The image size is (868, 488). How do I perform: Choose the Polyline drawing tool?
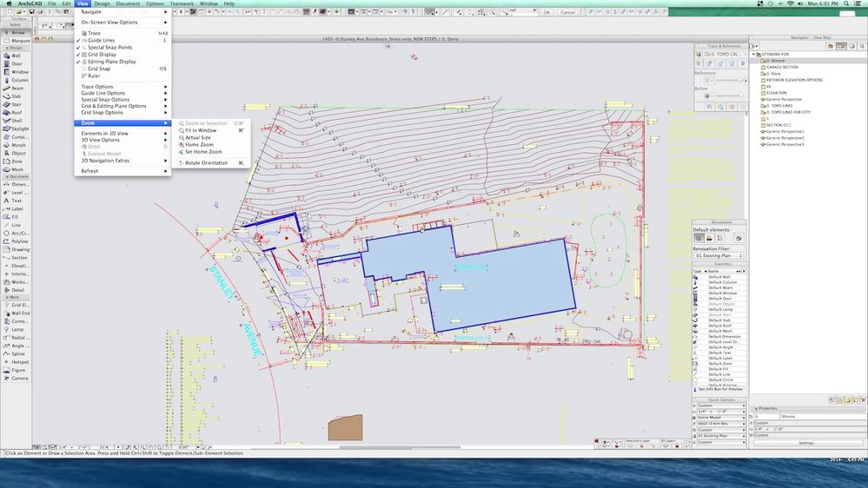tap(18, 241)
